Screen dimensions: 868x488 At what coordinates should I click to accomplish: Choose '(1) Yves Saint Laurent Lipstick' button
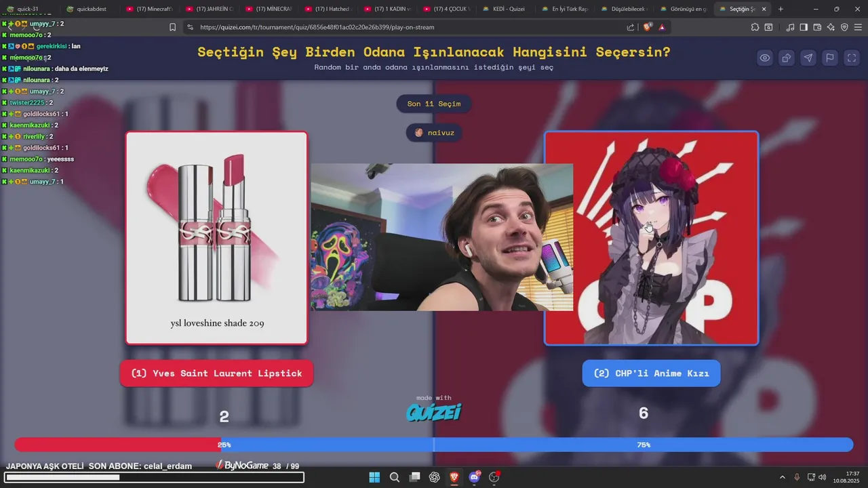[216, 373]
